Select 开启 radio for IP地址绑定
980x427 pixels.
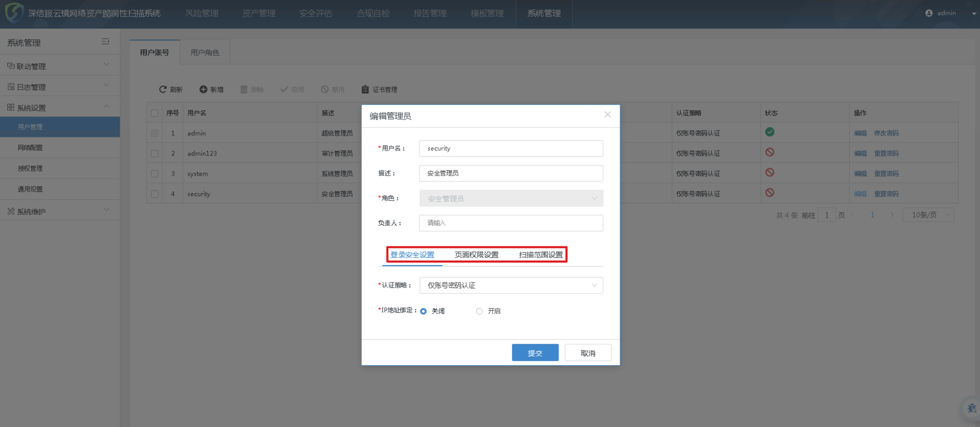pos(479,311)
